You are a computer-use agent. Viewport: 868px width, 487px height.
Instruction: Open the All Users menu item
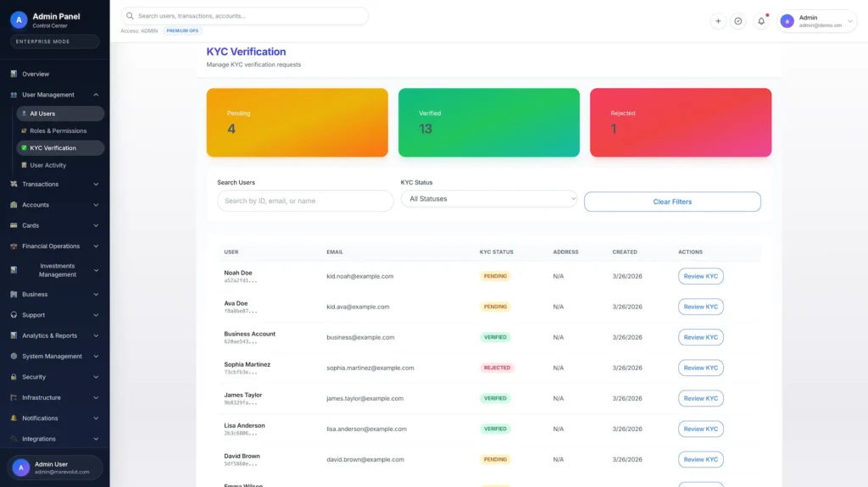(60, 113)
